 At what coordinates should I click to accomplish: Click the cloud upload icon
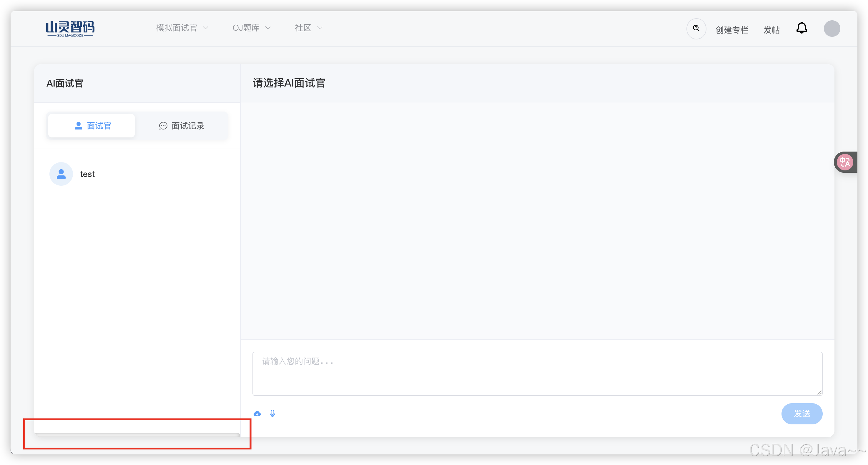click(257, 413)
